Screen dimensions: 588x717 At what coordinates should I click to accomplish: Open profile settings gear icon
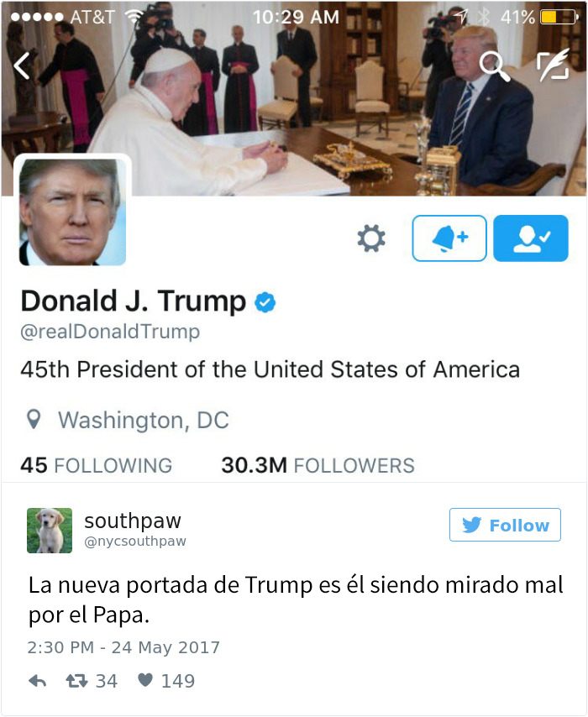click(x=371, y=238)
